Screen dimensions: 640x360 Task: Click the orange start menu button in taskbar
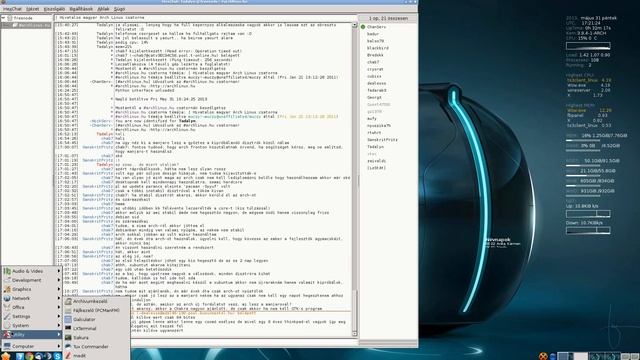pos(6,356)
